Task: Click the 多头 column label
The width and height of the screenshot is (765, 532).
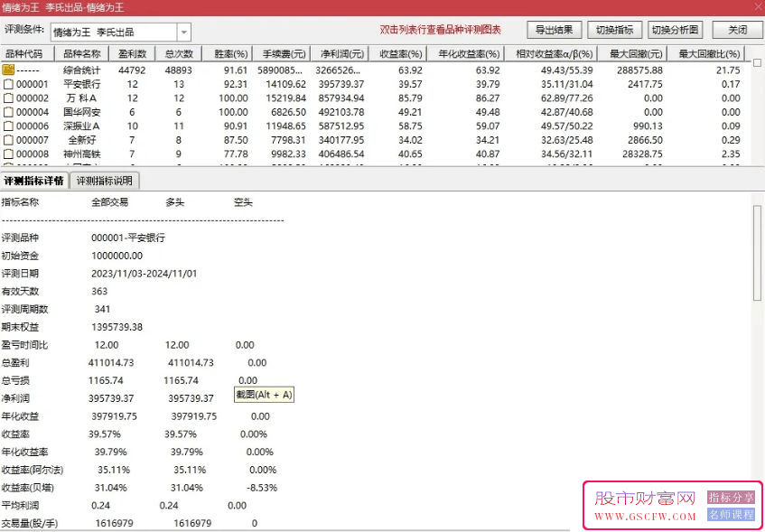Action: pos(175,202)
